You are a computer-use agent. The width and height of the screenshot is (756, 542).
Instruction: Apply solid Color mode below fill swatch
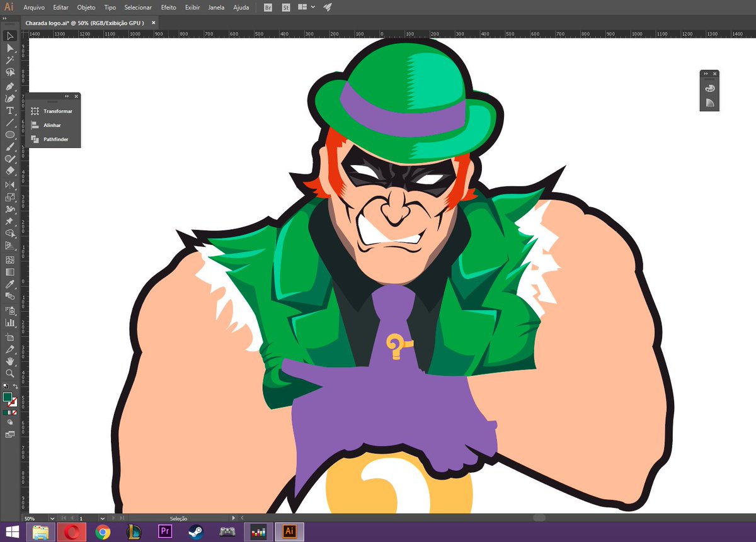pyautogui.click(x=5, y=412)
